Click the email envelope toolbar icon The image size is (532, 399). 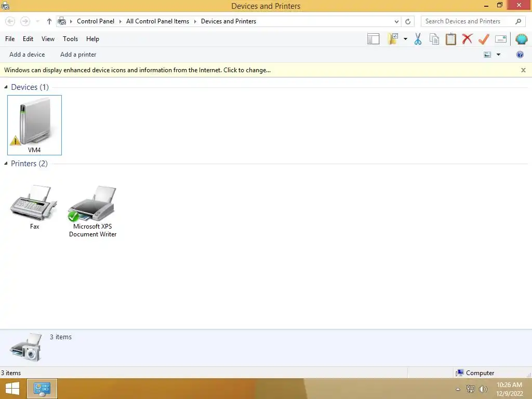[x=501, y=39]
